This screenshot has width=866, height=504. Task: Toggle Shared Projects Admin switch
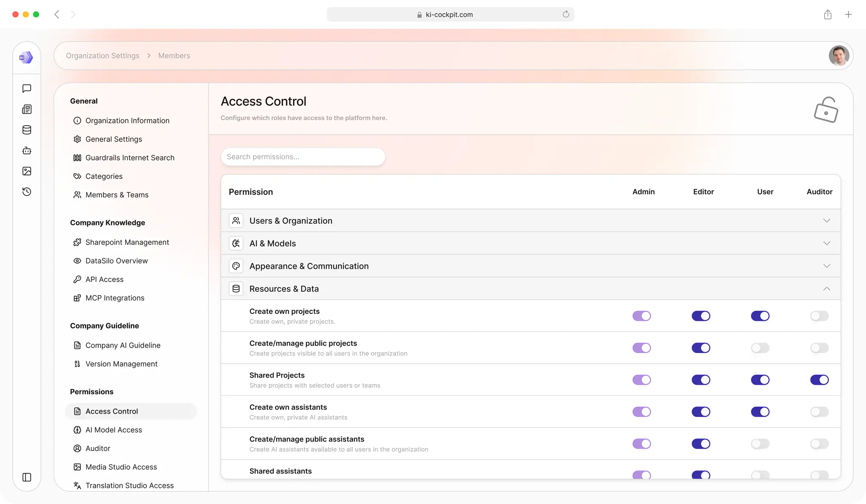641,380
